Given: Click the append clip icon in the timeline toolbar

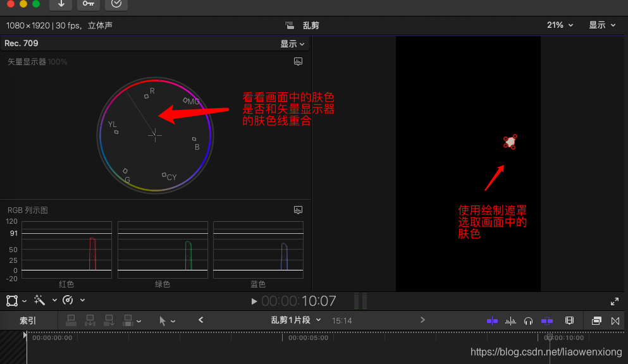Looking at the screenshot, I should [x=109, y=320].
